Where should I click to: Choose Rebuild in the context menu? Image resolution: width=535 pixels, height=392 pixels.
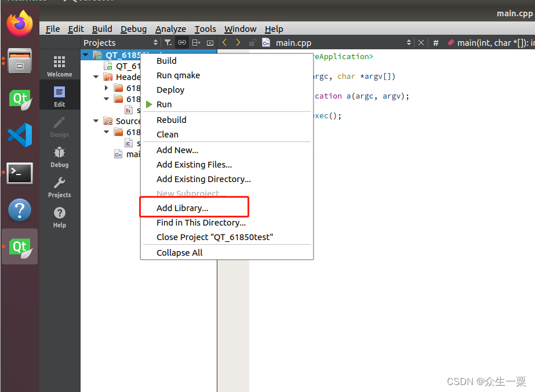(x=227, y=120)
